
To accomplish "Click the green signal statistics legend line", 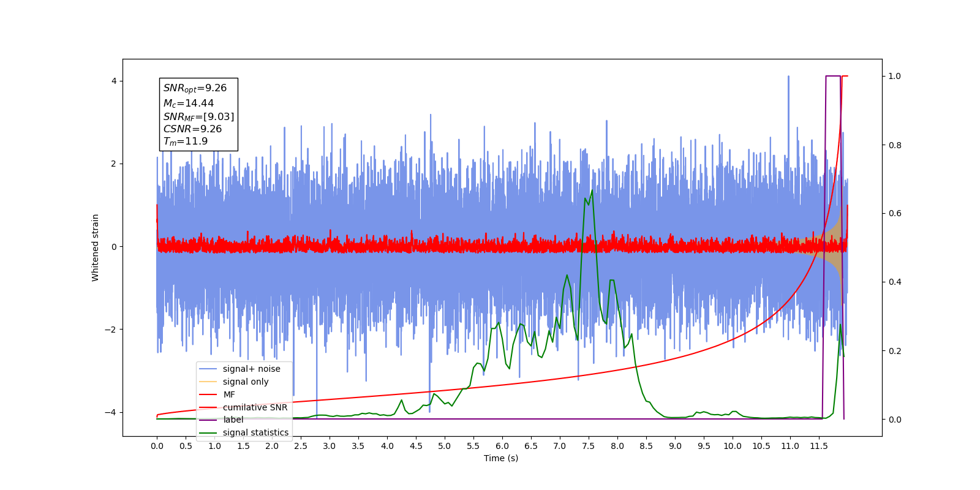I will 208,432.
